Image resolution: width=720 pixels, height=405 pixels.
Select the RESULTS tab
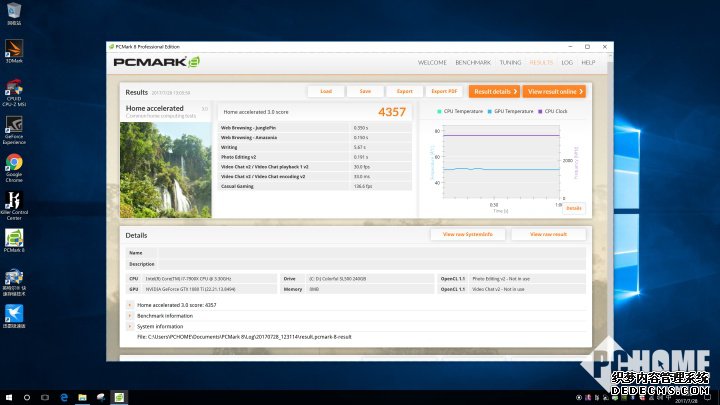coord(541,62)
